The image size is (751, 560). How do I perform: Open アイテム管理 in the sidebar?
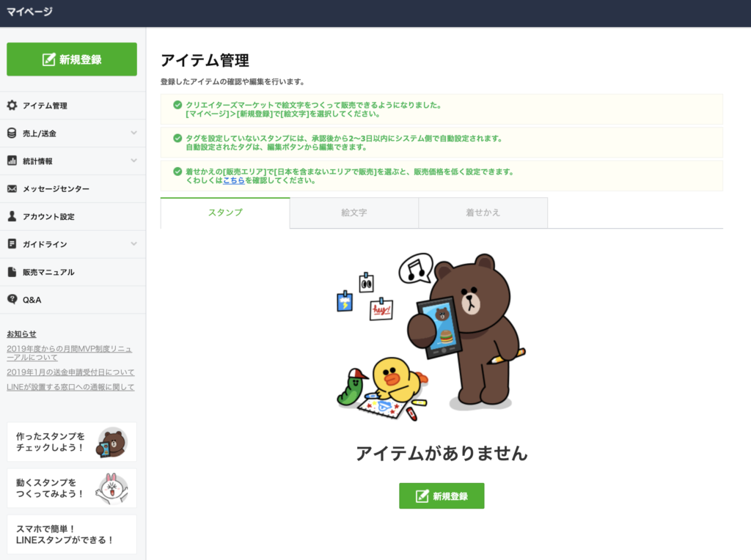pyautogui.click(x=73, y=106)
